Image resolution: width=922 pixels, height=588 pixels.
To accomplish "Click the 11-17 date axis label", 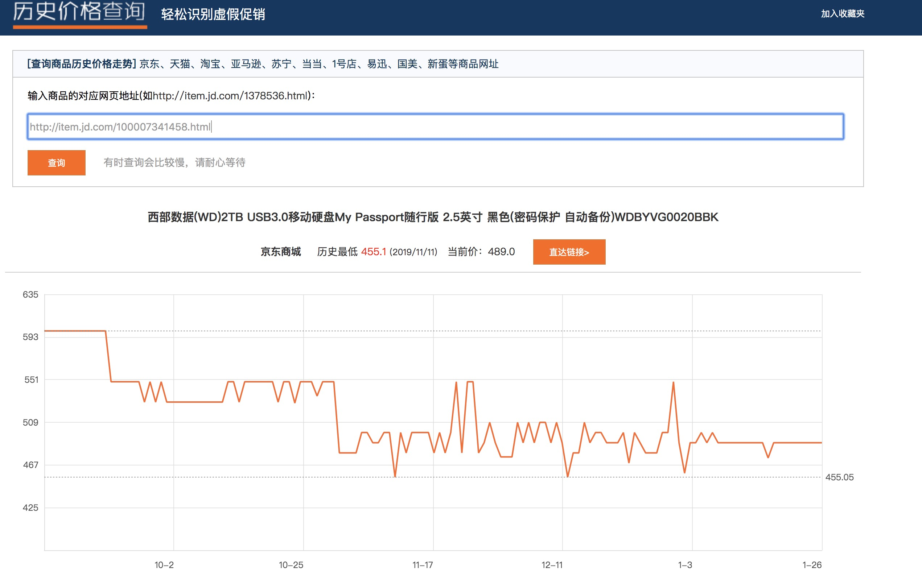I will (x=423, y=565).
